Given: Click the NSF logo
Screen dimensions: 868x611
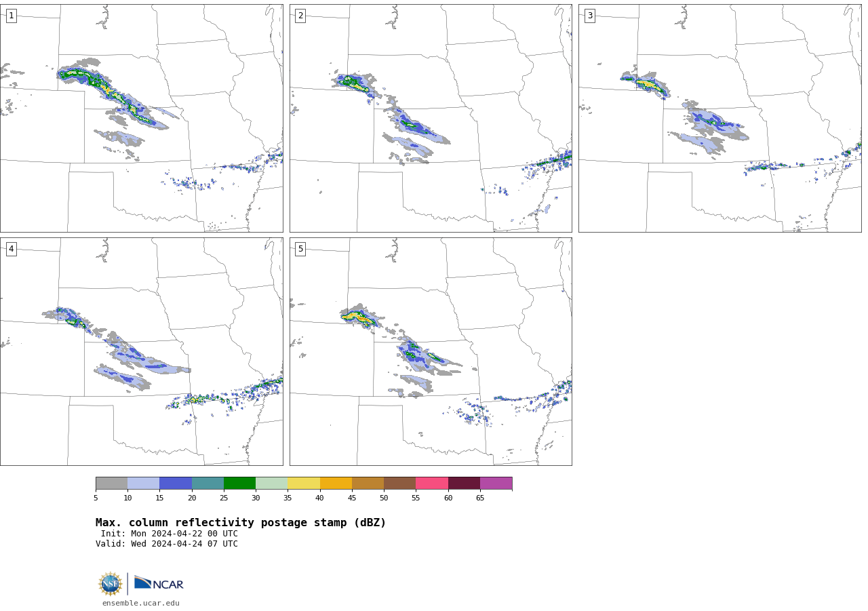Looking at the screenshot, I should [111, 584].
